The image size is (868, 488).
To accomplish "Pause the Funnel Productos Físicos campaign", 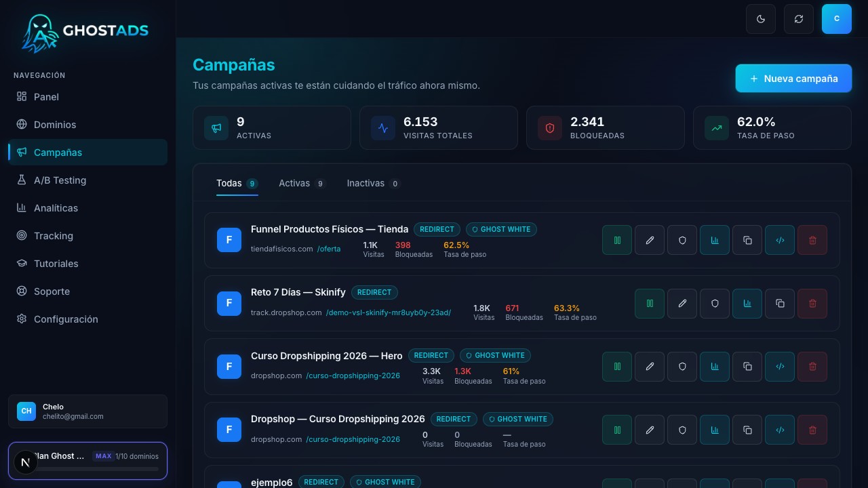I will [617, 240].
